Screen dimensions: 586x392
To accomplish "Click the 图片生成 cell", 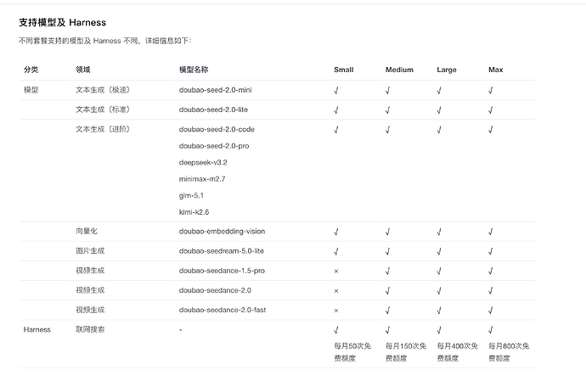I will coord(90,251).
